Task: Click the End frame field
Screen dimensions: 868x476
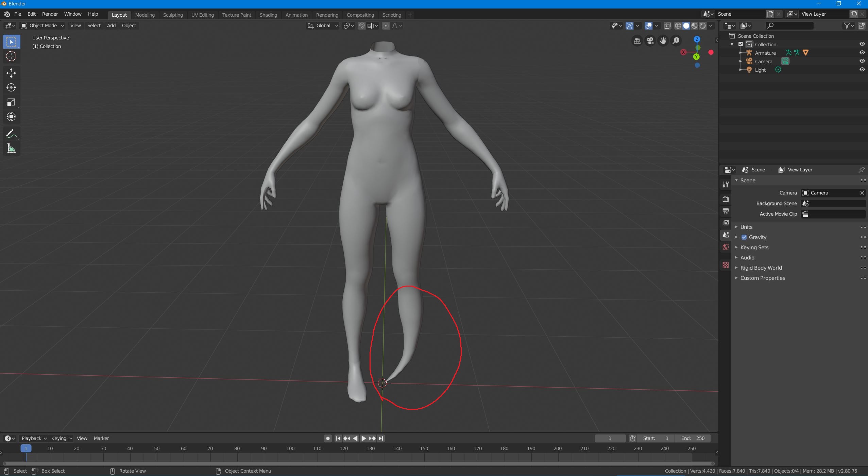Action: point(692,438)
